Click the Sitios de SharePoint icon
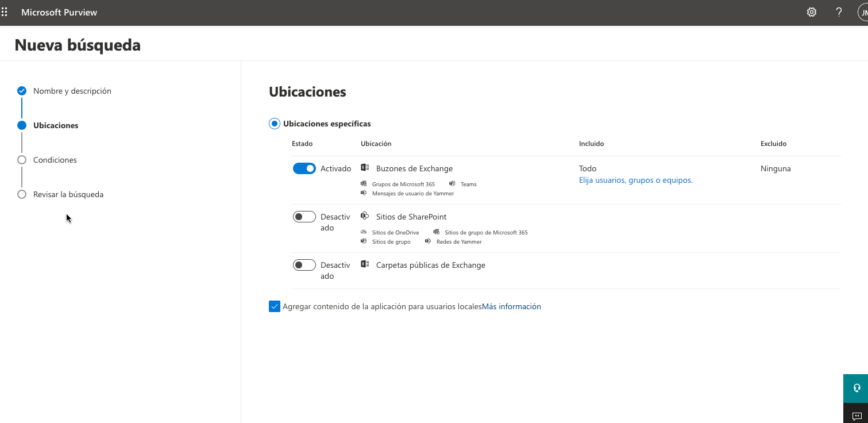Screen dimensions: 868x423 coord(364,216)
